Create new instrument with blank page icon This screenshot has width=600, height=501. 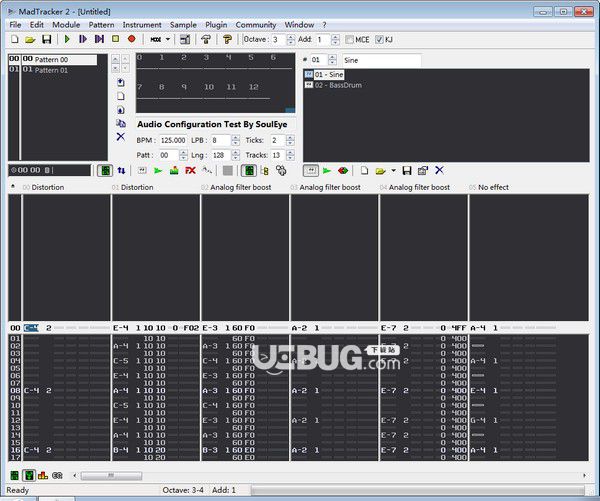(364, 170)
